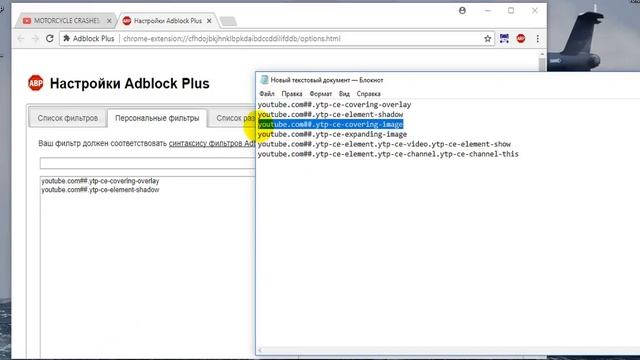Click the Adblock Plus ABP toolbar icon

point(520,38)
